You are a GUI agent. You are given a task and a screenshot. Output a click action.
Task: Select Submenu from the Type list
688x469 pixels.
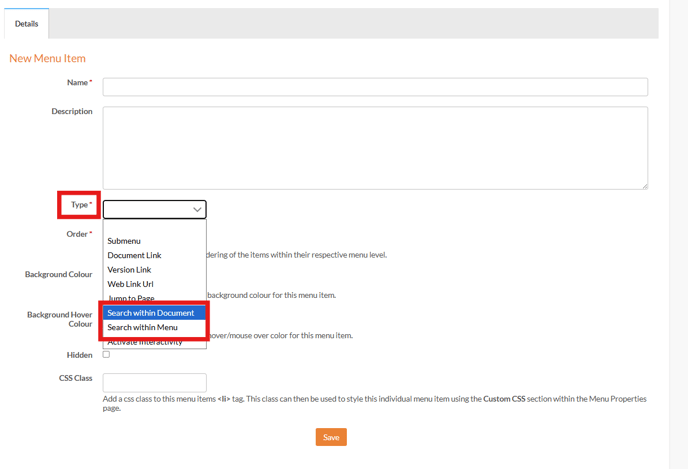point(124,241)
